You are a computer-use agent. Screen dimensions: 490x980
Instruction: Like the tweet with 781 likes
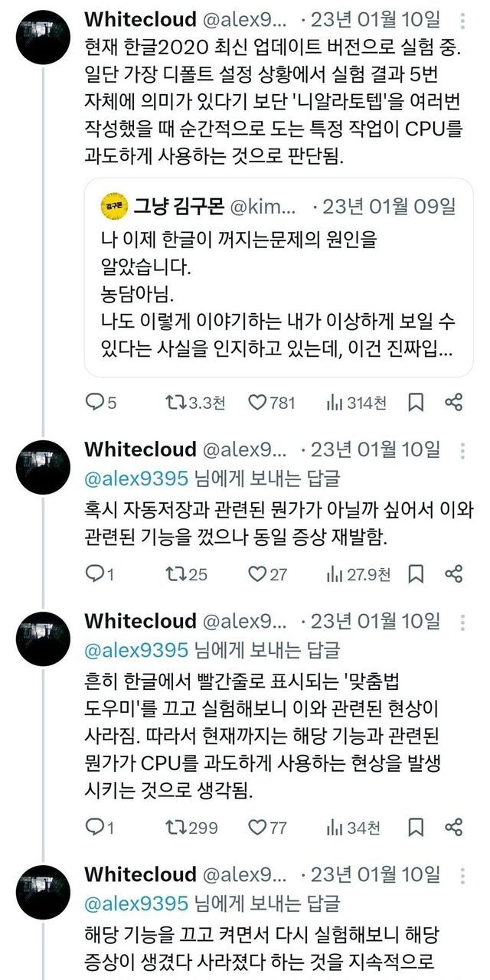[x=257, y=402]
